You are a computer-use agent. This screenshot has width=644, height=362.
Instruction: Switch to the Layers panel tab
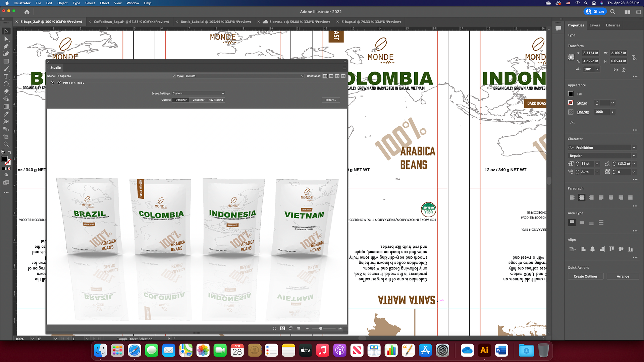coord(595,25)
